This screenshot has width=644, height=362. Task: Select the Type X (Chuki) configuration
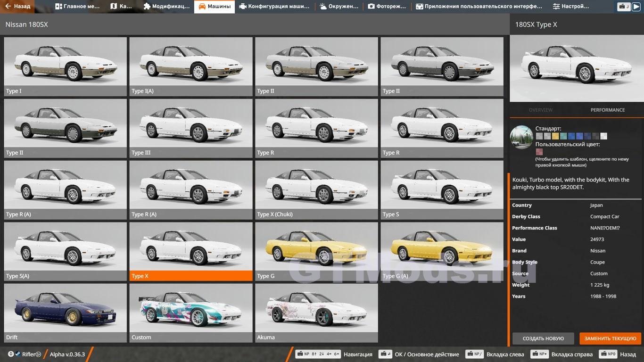[316, 190]
